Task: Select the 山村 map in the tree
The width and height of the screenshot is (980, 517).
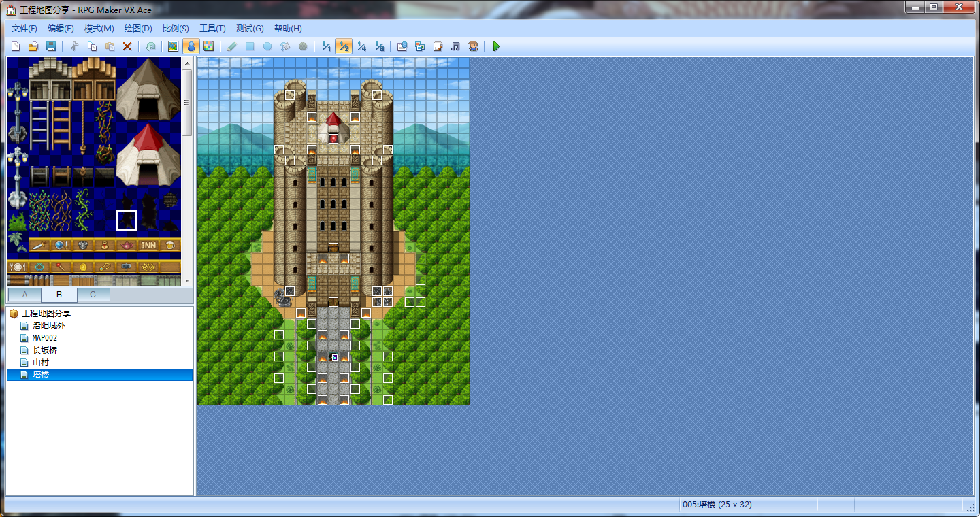Action: (41, 363)
